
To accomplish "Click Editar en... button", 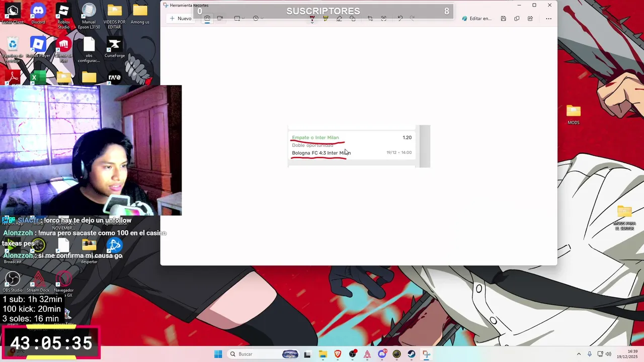I will (x=476, y=19).
